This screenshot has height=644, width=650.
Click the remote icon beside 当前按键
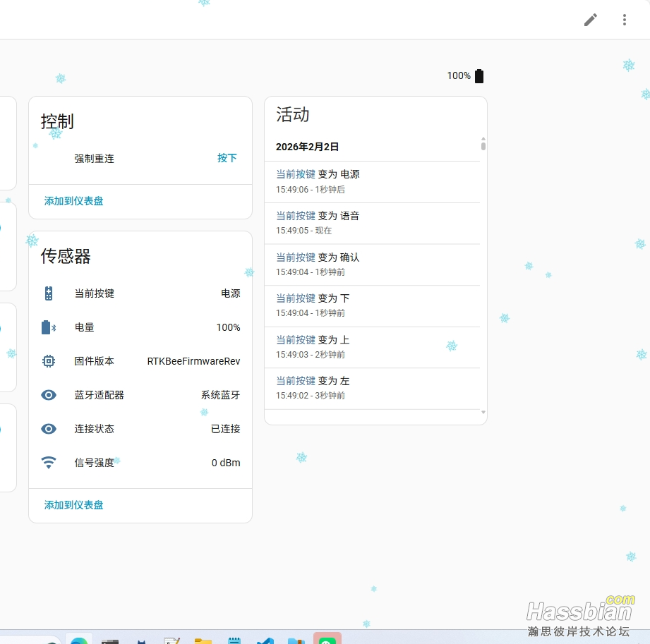[48, 293]
